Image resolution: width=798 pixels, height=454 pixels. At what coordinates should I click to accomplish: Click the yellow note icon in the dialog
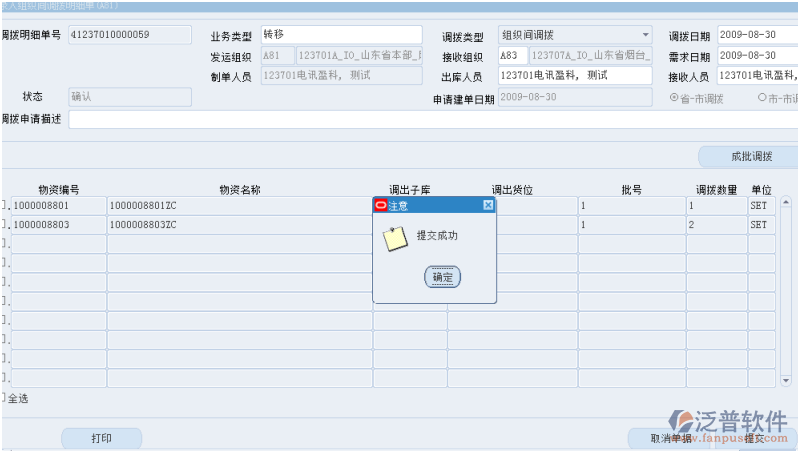396,238
